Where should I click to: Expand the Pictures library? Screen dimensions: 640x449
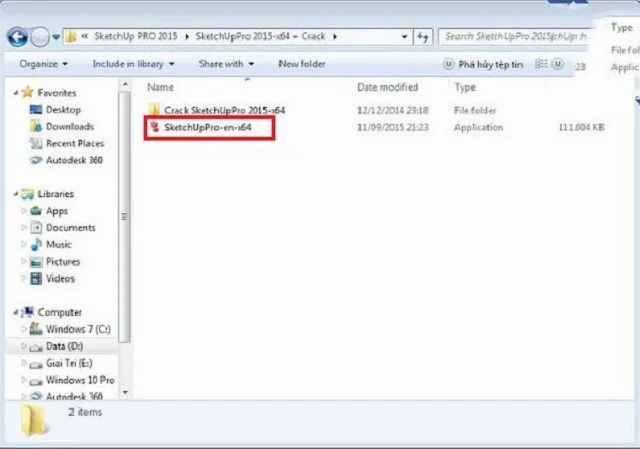pos(23,261)
